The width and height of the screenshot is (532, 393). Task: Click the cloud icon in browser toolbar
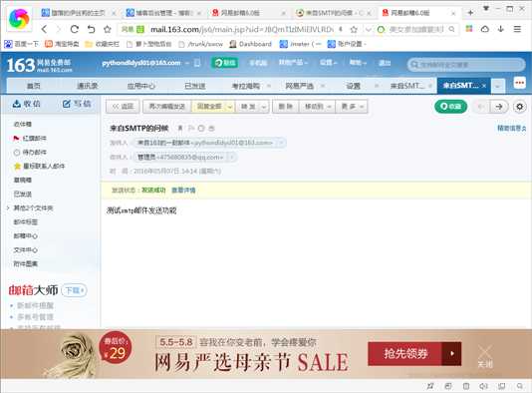point(485,29)
